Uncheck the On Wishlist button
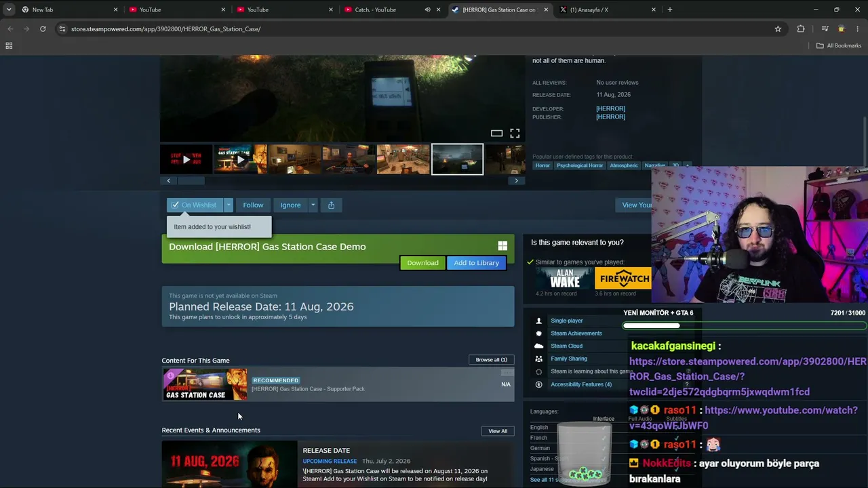This screenshot has height=488, width=868. pos(195,205)
